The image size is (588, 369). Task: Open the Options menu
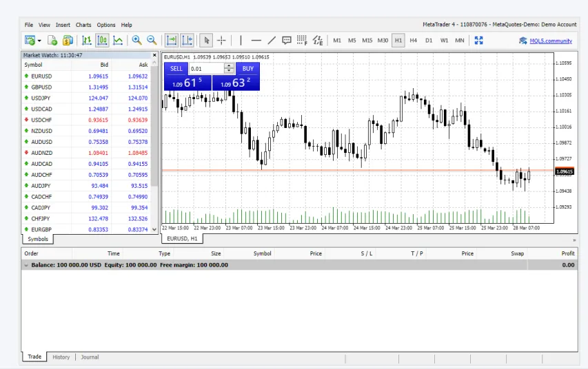(106, 25)
